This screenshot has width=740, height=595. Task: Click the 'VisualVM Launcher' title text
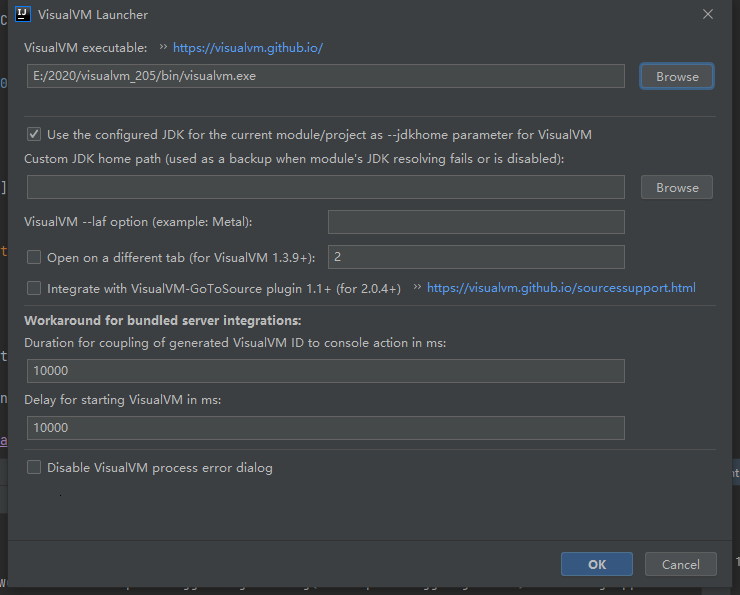point(93,15)
